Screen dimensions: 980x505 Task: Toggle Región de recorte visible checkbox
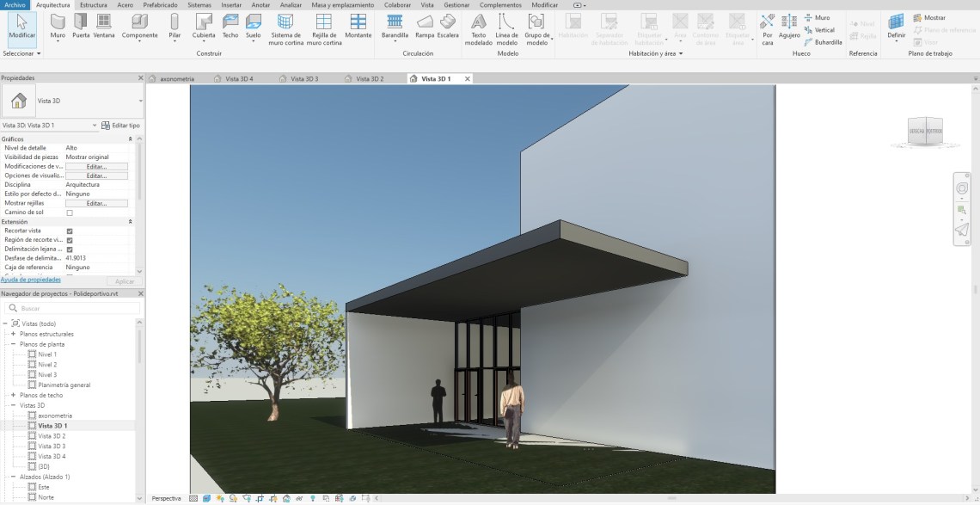(70, 240)
